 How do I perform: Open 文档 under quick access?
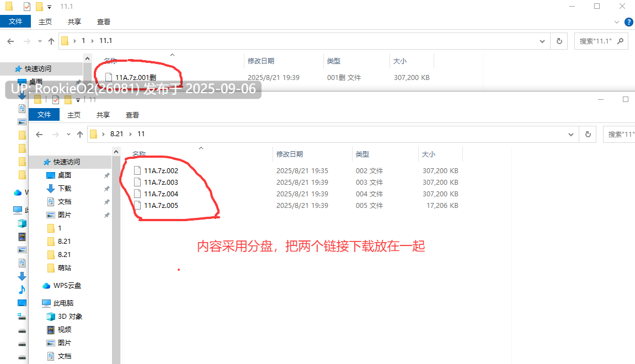point(65,202)
